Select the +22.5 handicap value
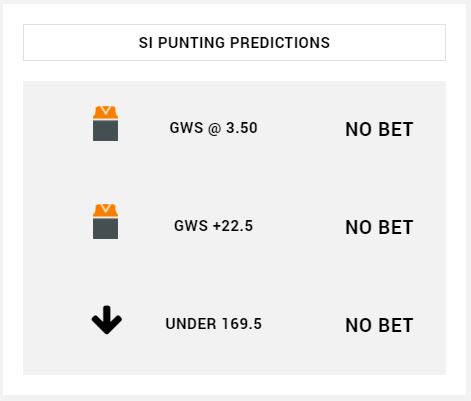 (233, 226)
